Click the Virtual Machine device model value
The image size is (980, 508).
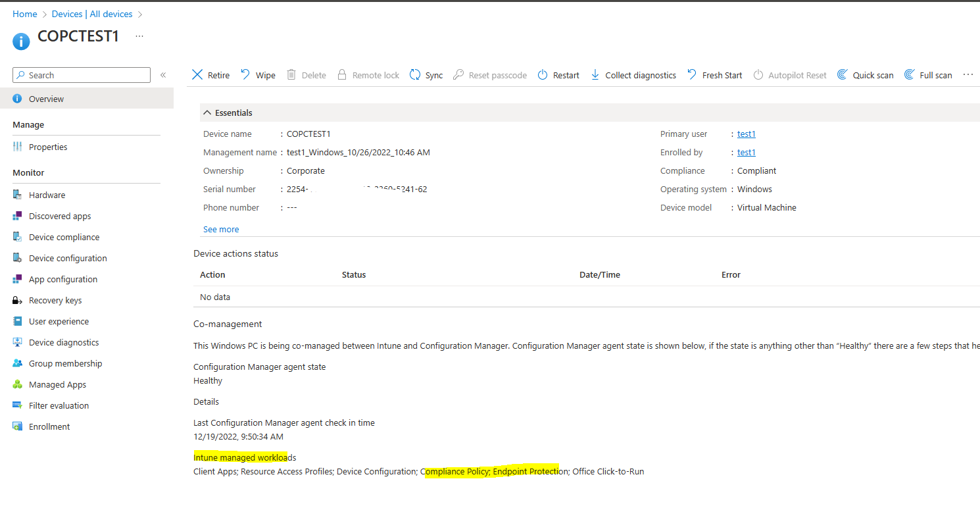coord(767,207)
